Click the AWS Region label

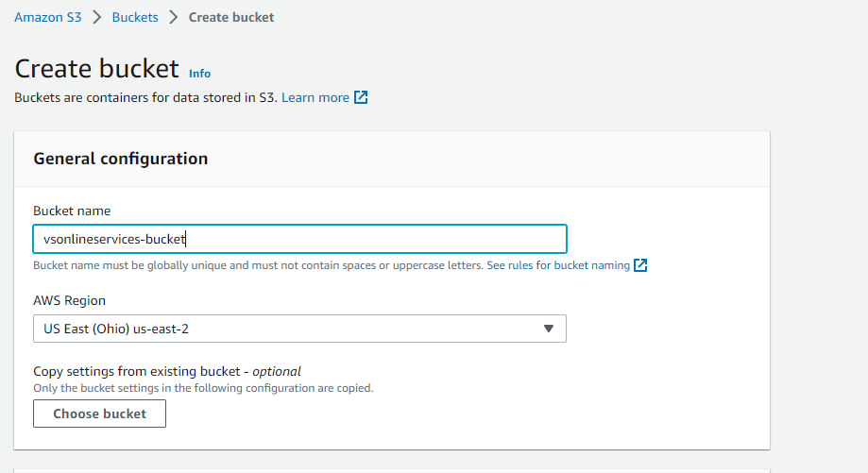click(x=69, y=300)
